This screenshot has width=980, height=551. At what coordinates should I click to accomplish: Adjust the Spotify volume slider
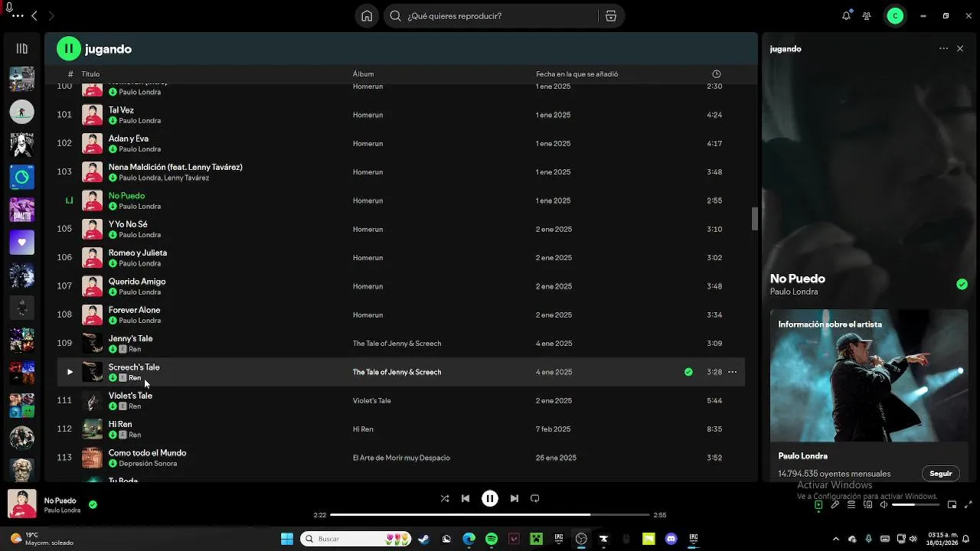coord(916,505)
